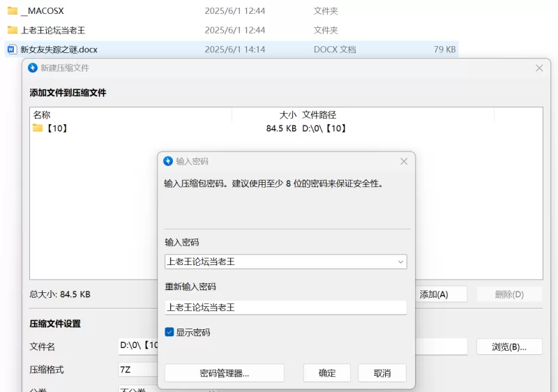
Task: Click the 显示密码 label text
Action: pyautogui.click(x=193, y=332)
